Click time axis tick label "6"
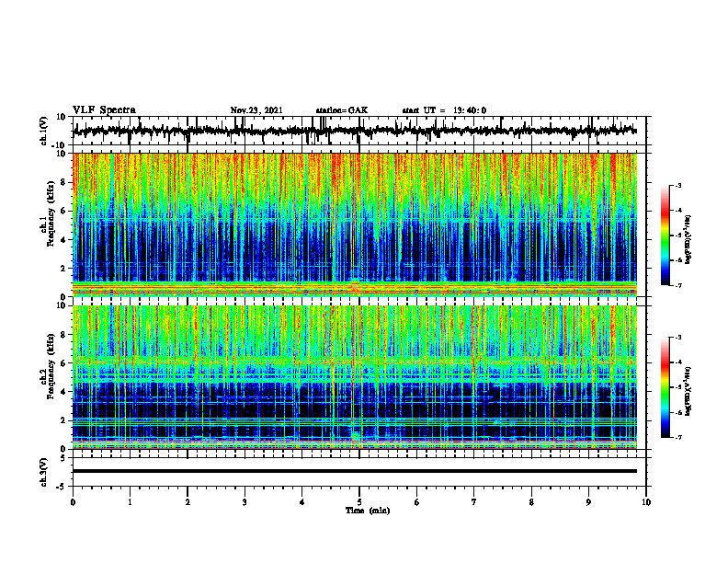 (417, 502)
